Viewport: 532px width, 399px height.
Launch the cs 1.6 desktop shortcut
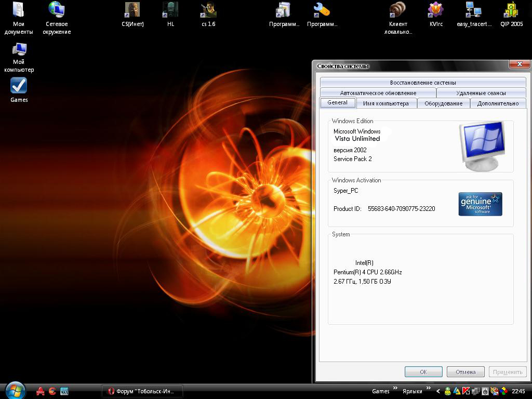(208, 14)
